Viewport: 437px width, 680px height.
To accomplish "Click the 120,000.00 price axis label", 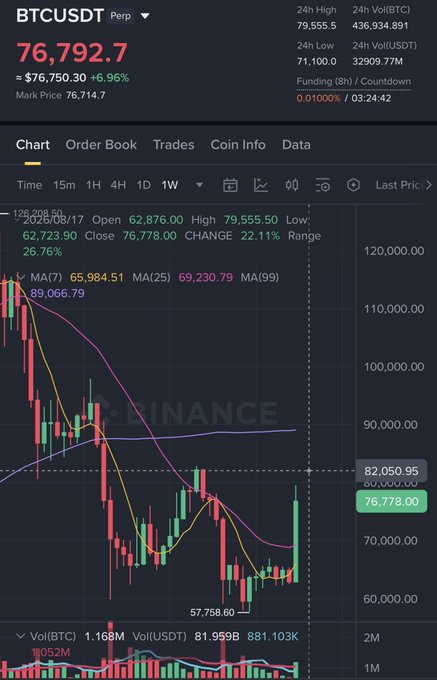I will (394, 251).
